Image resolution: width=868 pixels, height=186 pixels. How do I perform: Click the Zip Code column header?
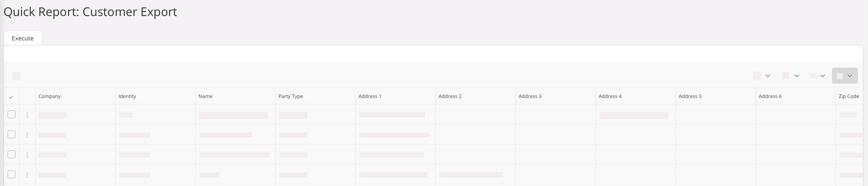point(848,96)
